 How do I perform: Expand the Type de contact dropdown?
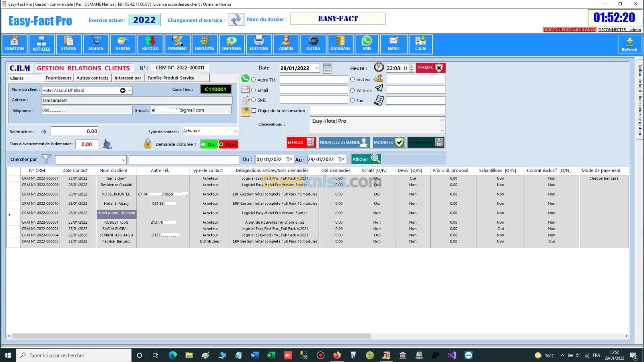(235, 131)
